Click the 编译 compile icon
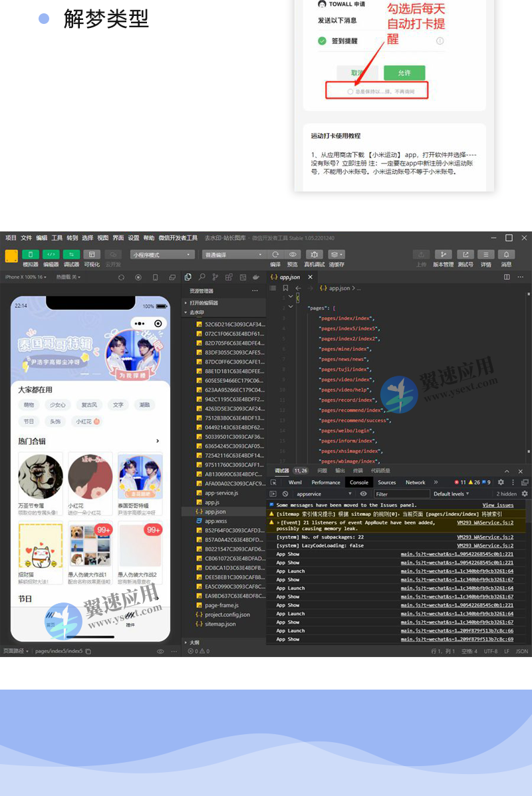The width and height of the screenshot is (532, 796). [276, 254]
